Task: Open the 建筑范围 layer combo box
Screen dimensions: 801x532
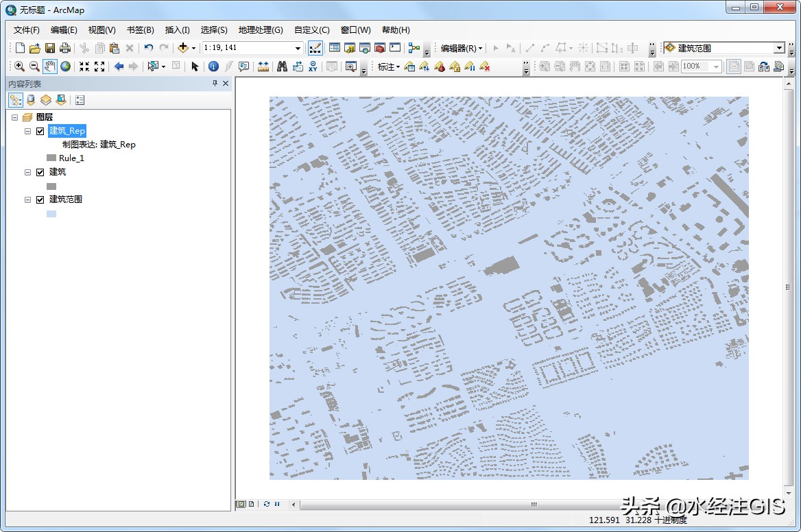Action: coord(778,48)
